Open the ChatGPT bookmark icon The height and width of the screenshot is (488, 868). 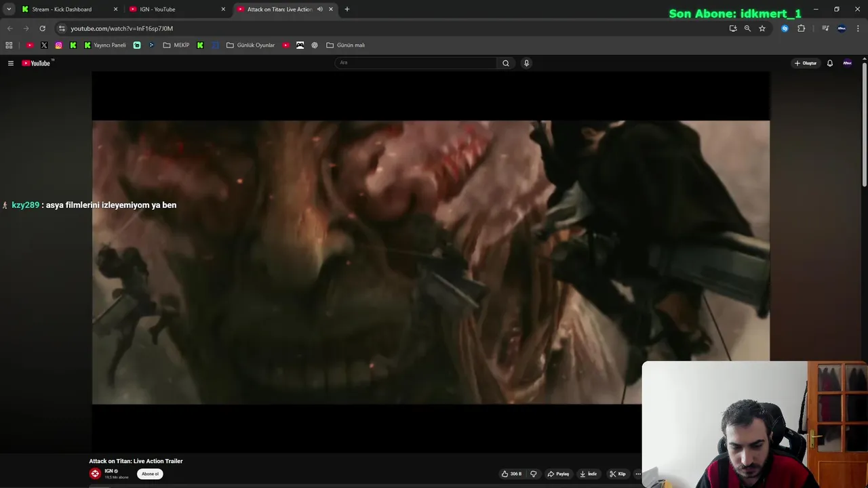315,45
